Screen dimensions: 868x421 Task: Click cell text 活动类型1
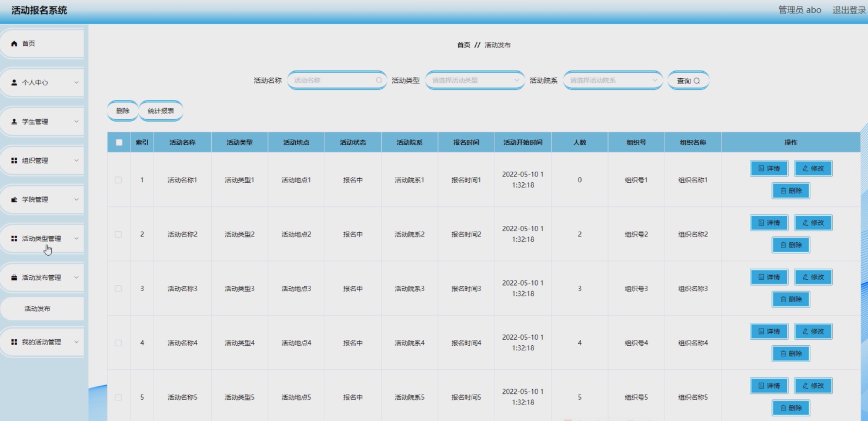pos(239,180)
